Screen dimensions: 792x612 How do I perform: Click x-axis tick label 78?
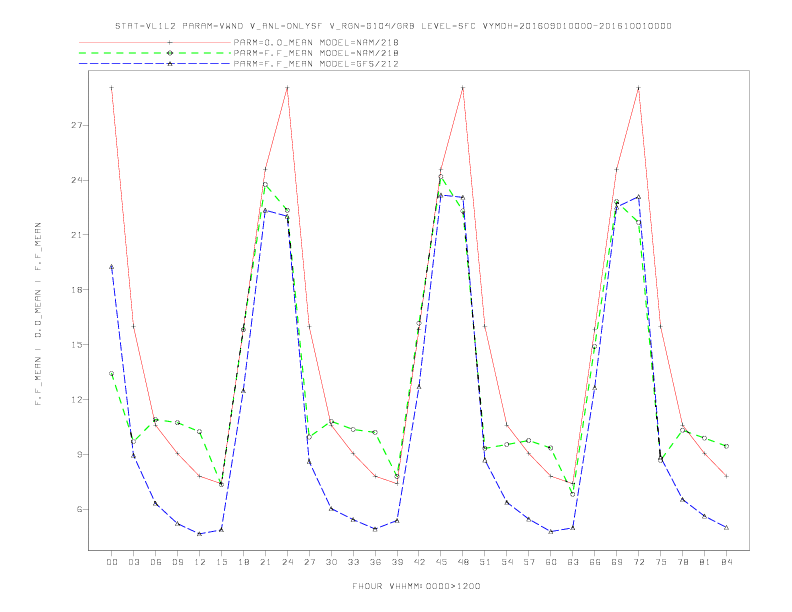[x=683, y=562]
